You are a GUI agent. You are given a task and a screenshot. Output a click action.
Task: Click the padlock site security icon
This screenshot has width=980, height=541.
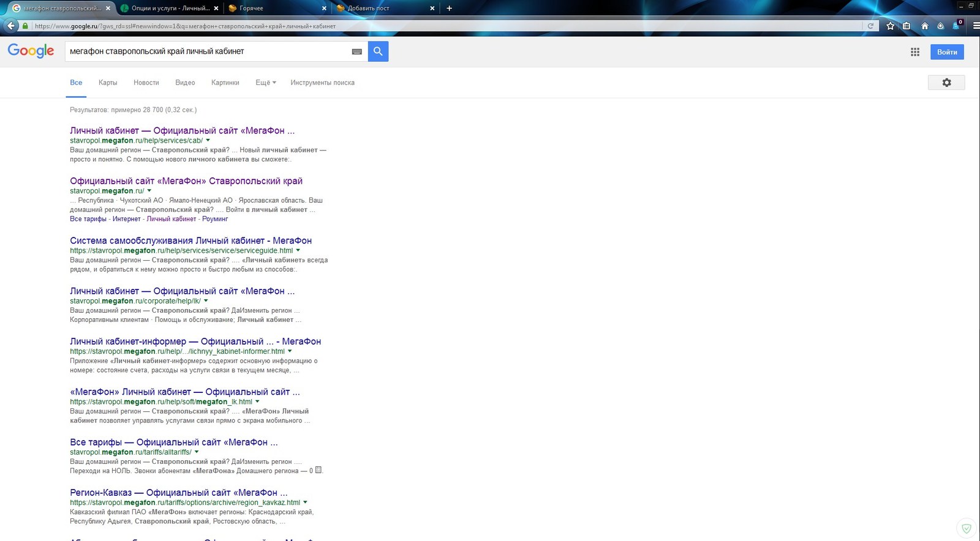point(25,26)
